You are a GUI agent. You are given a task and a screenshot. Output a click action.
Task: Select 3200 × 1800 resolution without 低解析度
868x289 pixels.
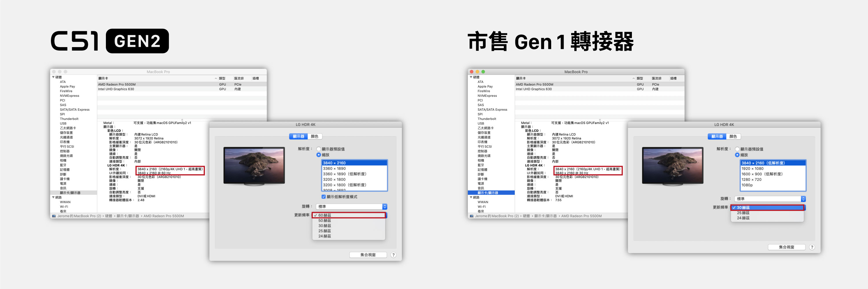[354, 180]
